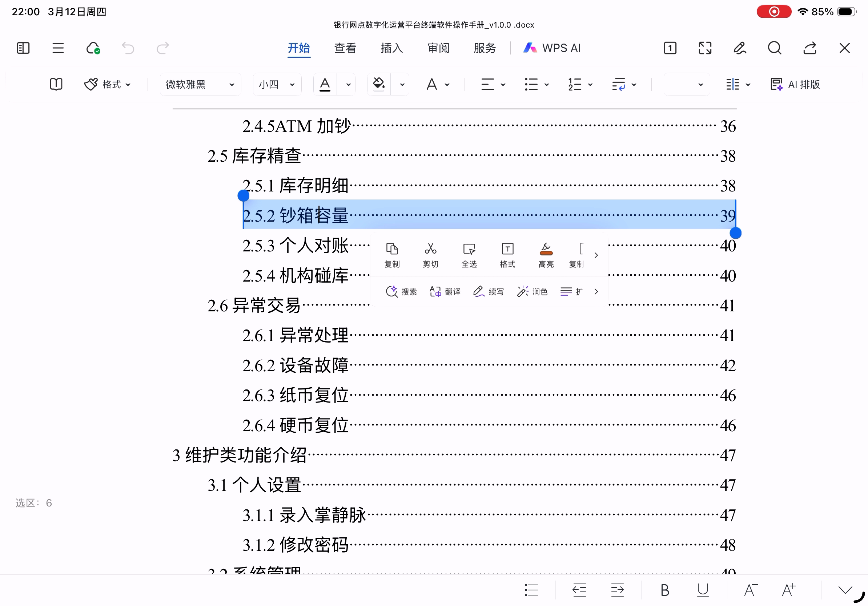Open the share/export icon
This screenshot has width=868, height=606.
click(809, 48)
